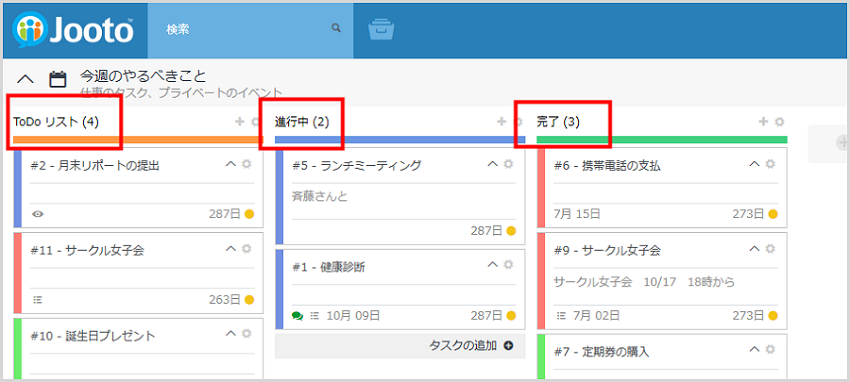Open settings gear of #6 携帯電話の支払
This screenshot has height=382, width=850.
tap(770, 163)
